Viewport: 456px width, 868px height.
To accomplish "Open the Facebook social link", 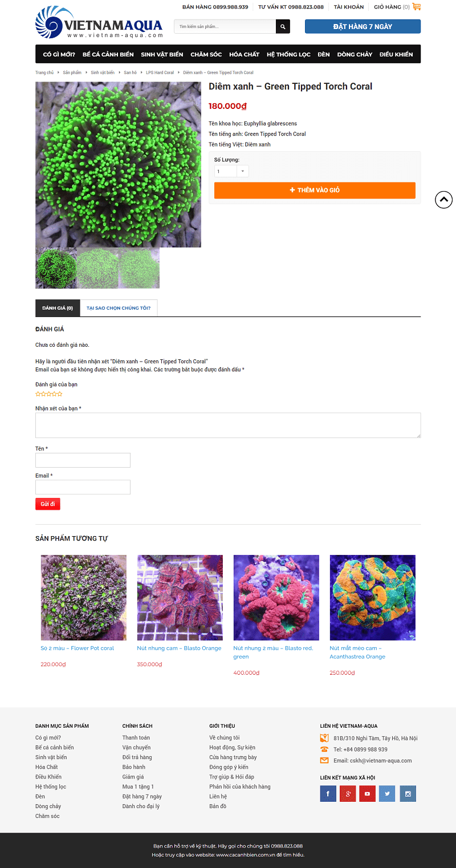I will coord(328,793).
